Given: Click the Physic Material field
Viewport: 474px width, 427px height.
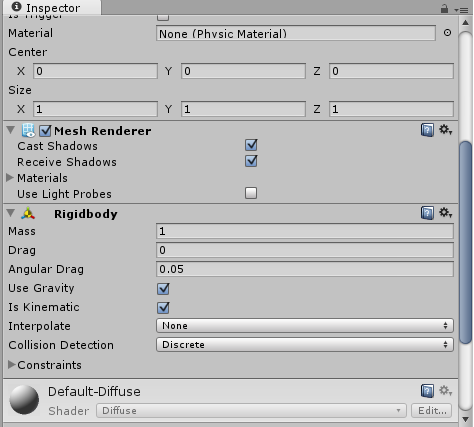Looking at the screenshot, I should pos(296,33).
